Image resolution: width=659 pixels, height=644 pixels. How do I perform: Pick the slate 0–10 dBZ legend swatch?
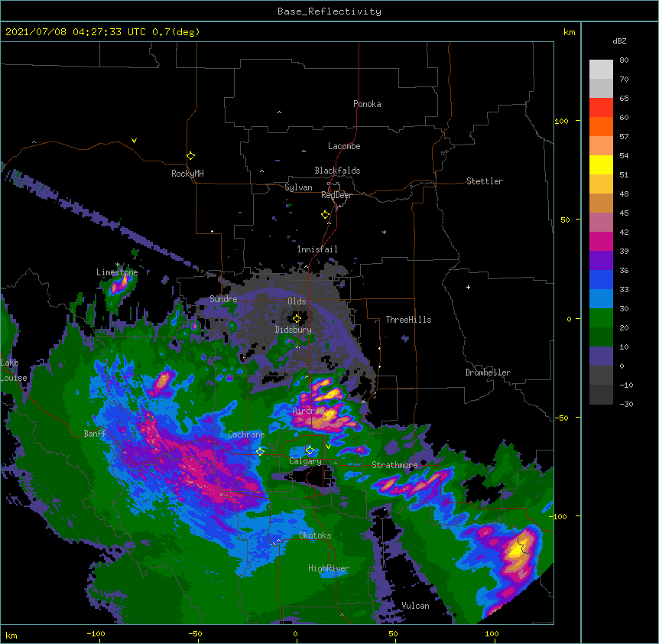pos(601,356)
